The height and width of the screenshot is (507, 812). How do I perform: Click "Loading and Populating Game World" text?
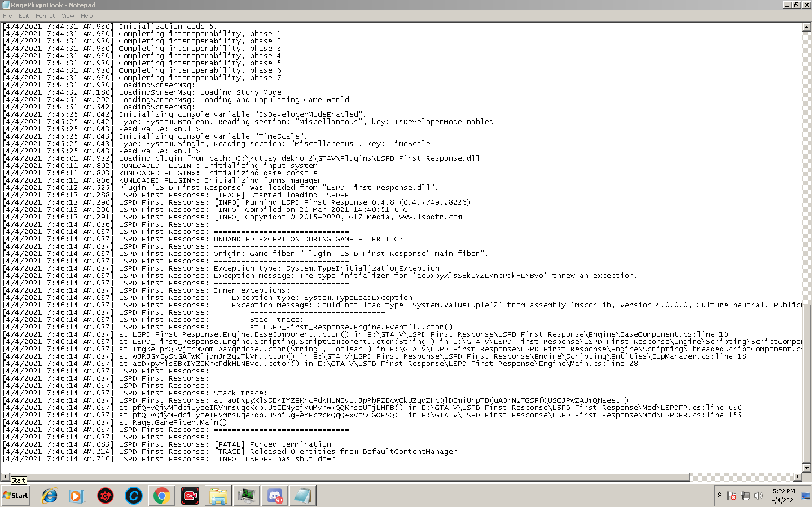point(275,100)
